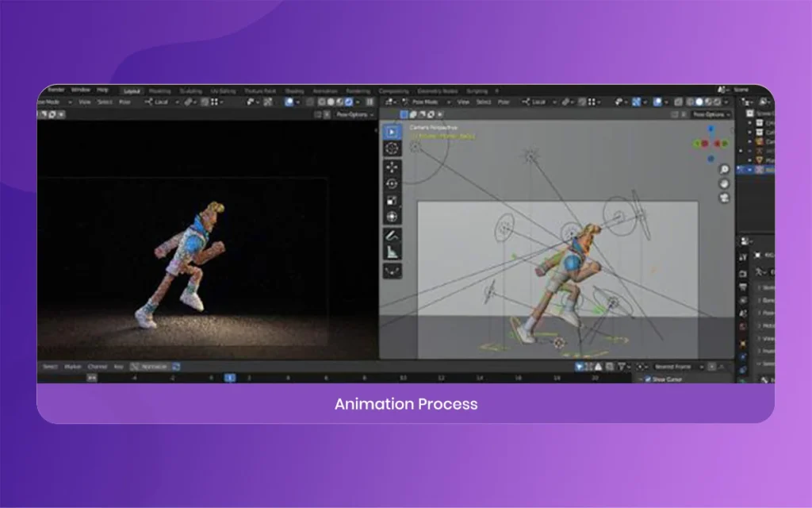This screenshot has width=812, height=508.
Task: Switch right viewport to solid shading
Action: tap(699, 102)
